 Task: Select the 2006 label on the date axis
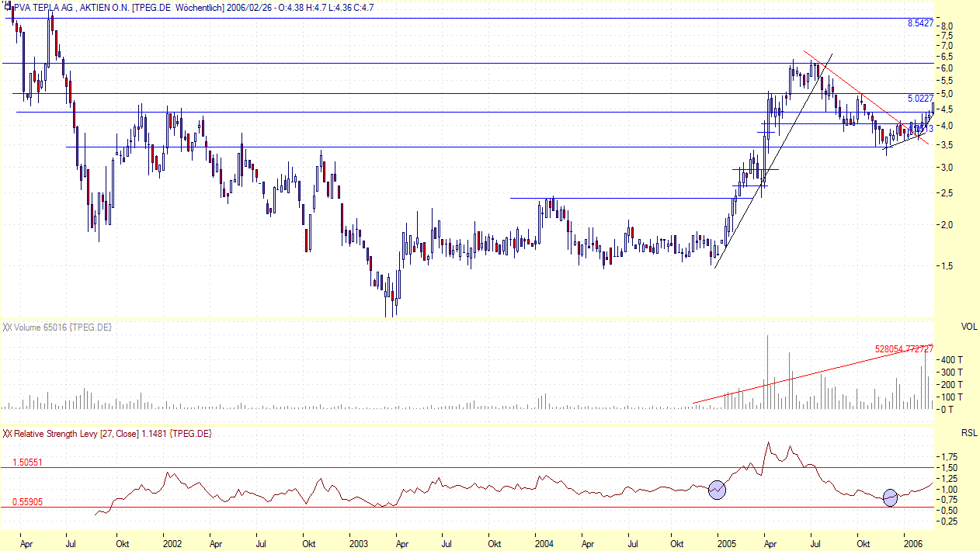(915, 545)
